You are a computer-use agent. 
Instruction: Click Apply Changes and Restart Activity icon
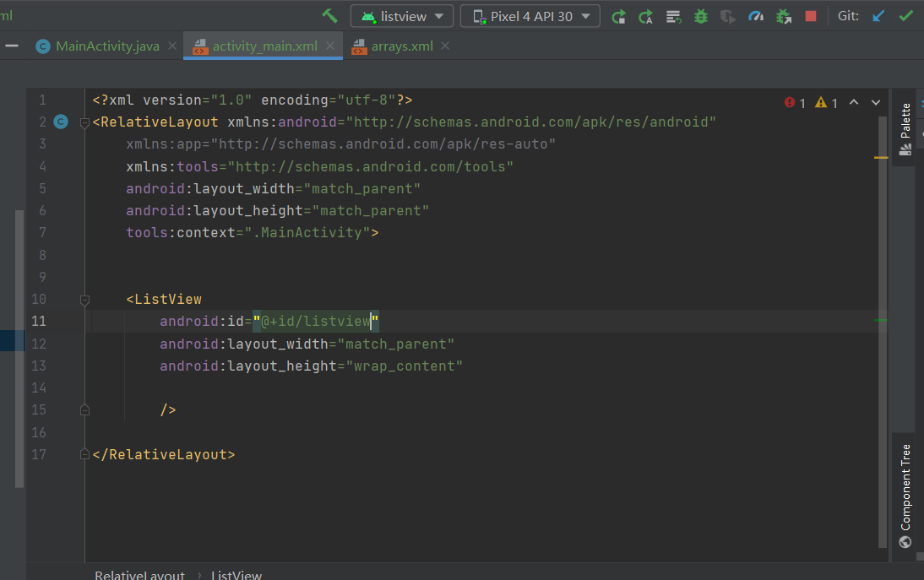[646, 16]
